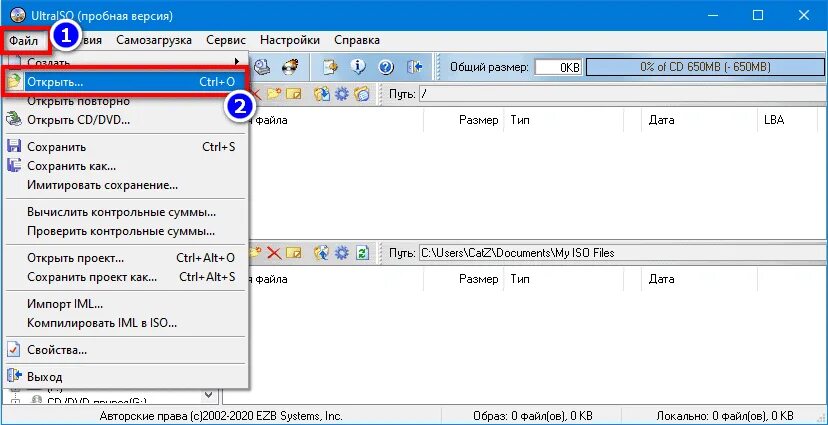The width and height of the screenshot is (828, 425).
Task: Click folder with blue arrow icon in image toolbar
Action: [x=322, y=95]
